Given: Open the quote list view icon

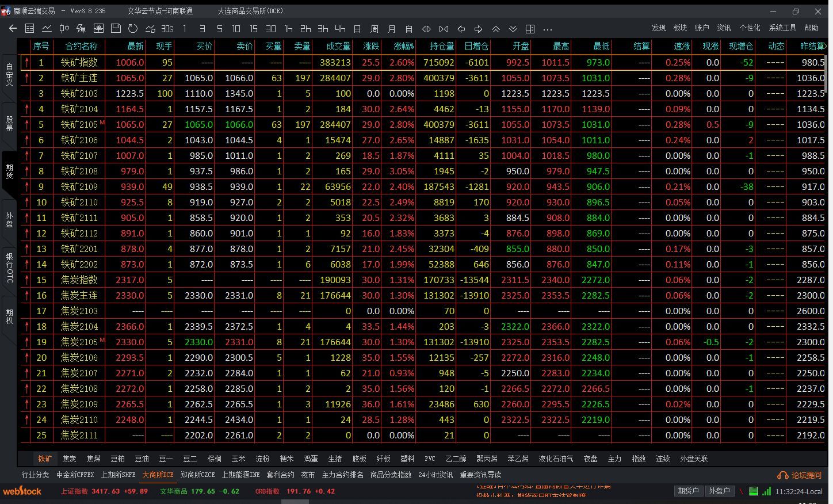Looking at the screenshot, I should pyautogui.click(x=30, y=28).
